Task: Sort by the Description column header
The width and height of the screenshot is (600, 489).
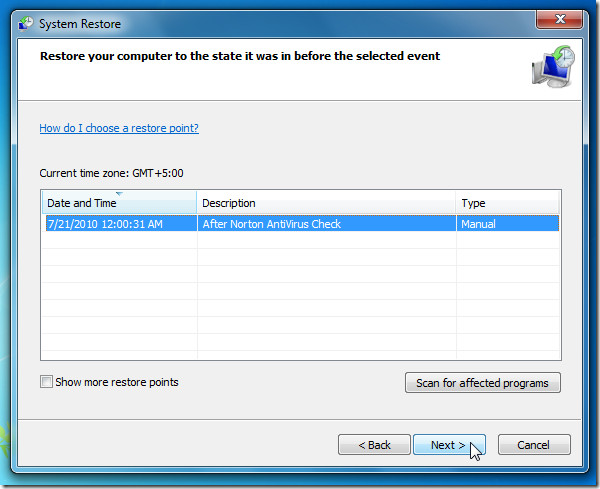Action: [326, 203]
